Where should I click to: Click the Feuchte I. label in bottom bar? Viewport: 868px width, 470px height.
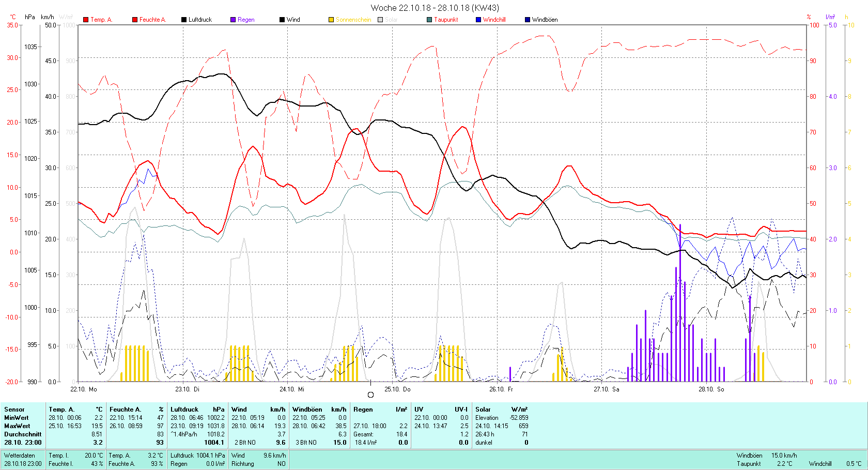60,464
